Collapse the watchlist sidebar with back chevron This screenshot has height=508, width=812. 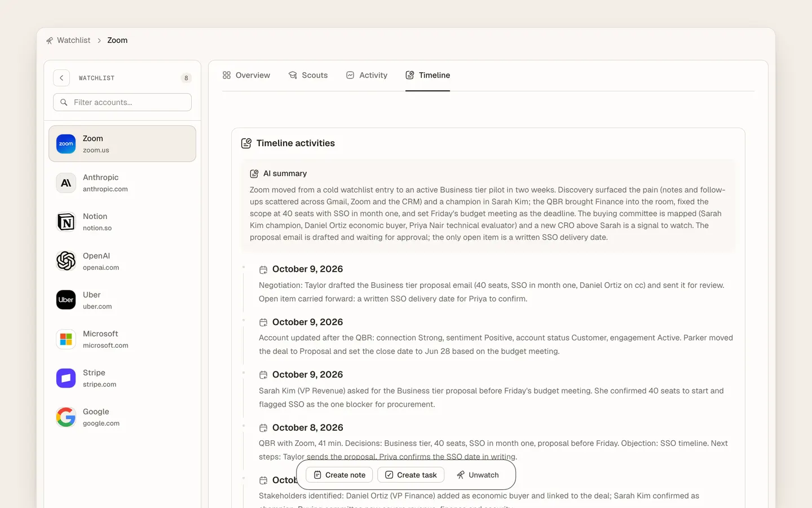tap(61, 78)
